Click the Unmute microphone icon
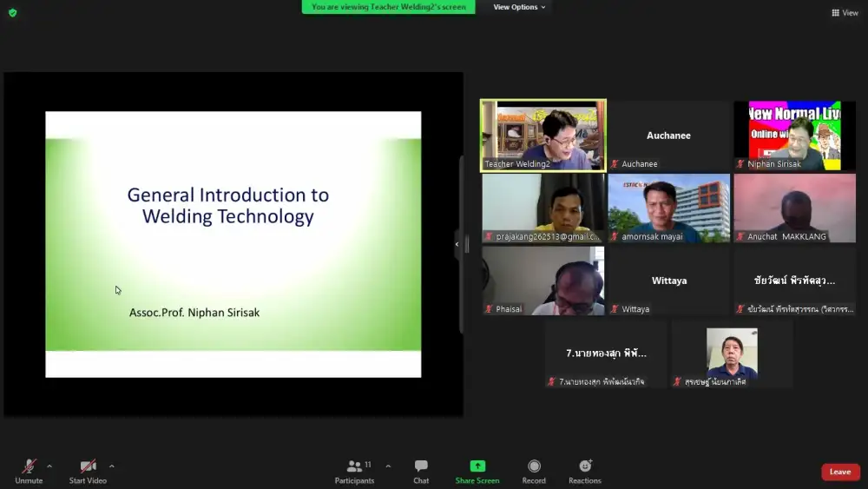 point(29,466)
